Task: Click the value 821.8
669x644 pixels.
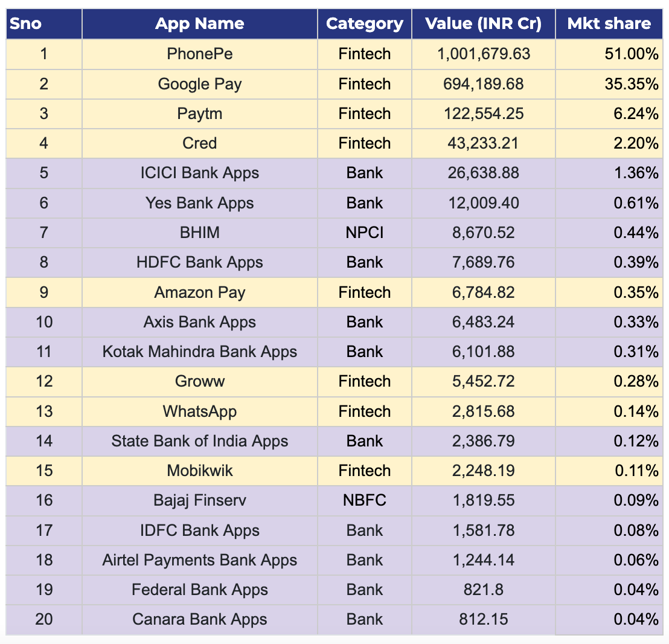Action: tap(484, 590)
